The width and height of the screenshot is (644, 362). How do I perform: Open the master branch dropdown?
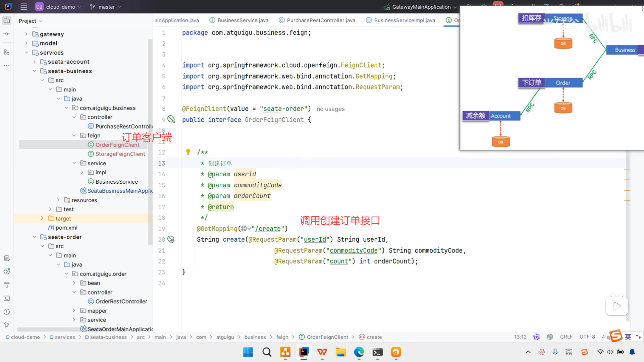[x=106, y=7]
